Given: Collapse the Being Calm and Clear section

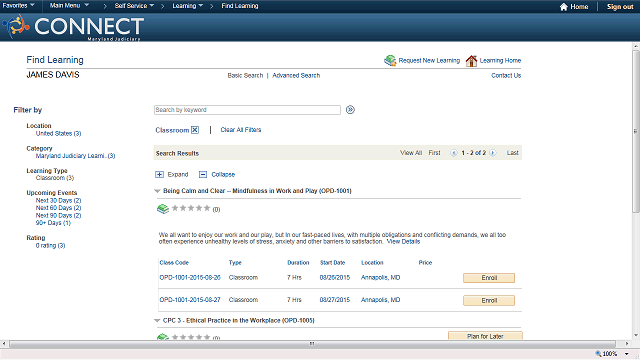Looking at the screenshot, I should coord(157,191).
